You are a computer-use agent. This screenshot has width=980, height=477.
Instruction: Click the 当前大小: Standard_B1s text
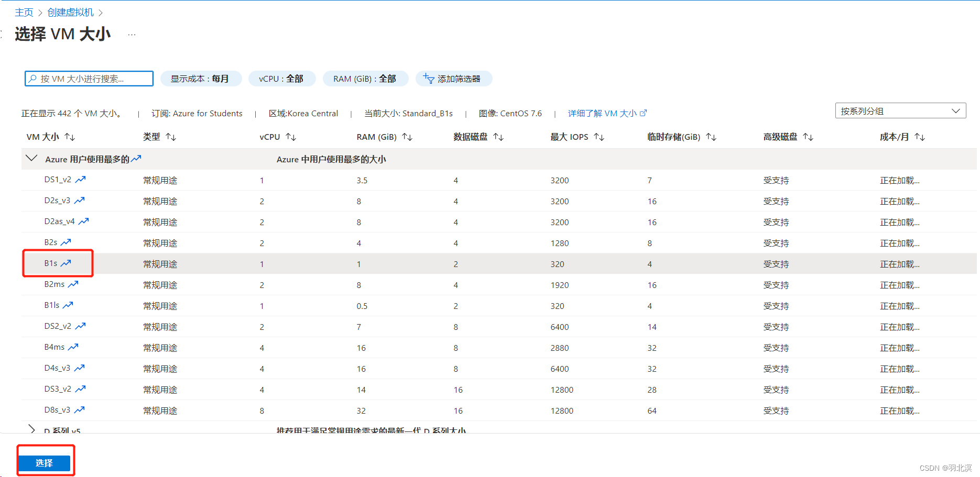[x=408, y=113]
